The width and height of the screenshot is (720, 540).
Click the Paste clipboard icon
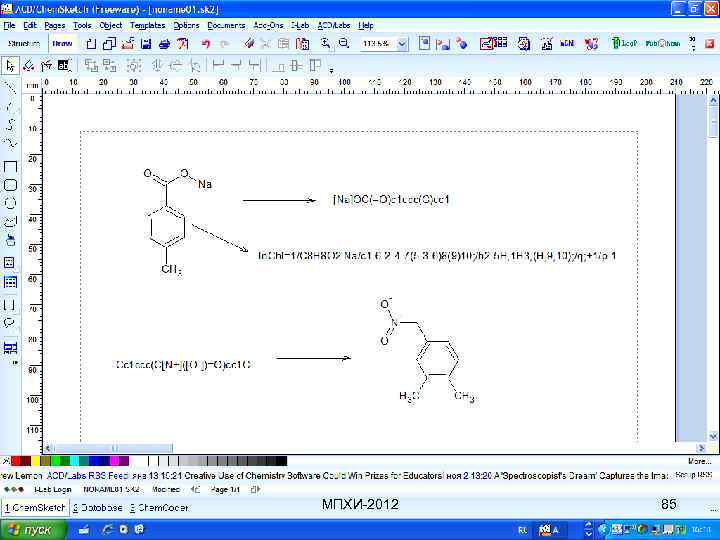click(303, 44)
